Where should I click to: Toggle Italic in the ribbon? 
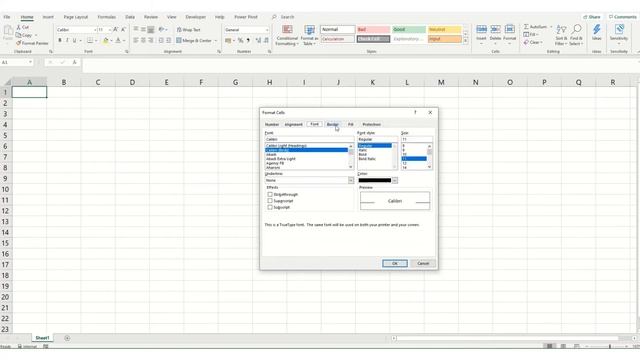point(67,40)
